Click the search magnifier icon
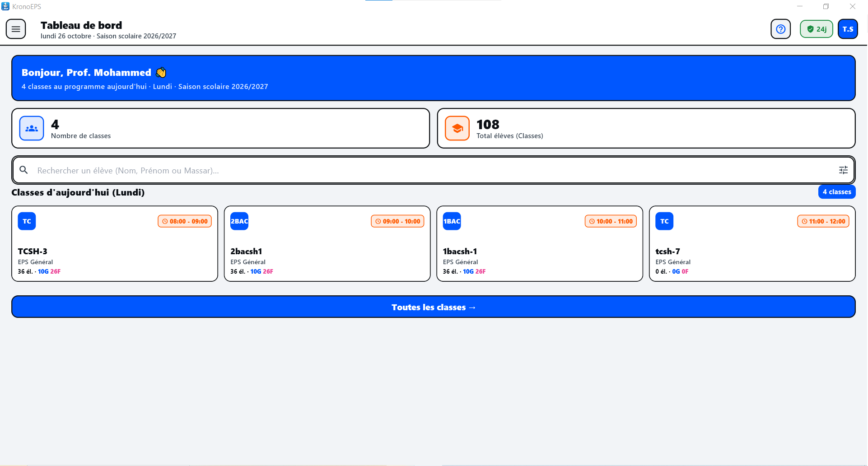The image size is (868, 466). [24, 170]
